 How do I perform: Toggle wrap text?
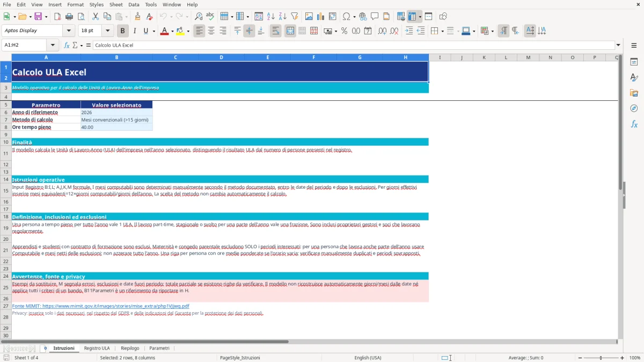point(276,31)
